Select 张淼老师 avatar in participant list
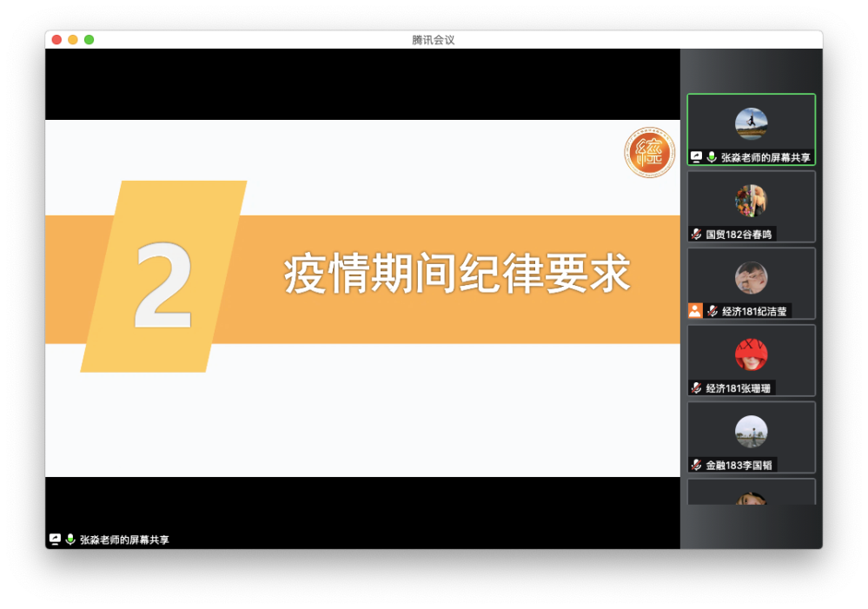Viewport: 868px width, 609px height. coord(751,123)
